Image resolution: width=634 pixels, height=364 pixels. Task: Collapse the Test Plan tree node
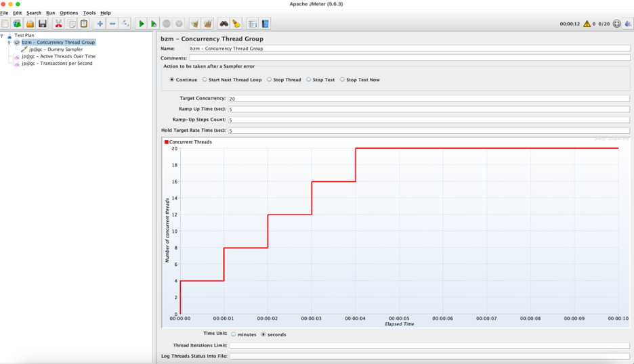coord(2,35)
